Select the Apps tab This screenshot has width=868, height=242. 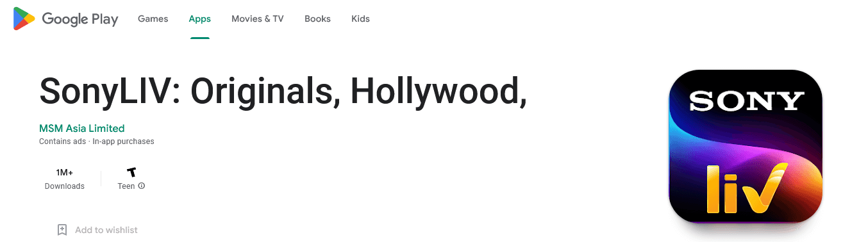point(200,19)
